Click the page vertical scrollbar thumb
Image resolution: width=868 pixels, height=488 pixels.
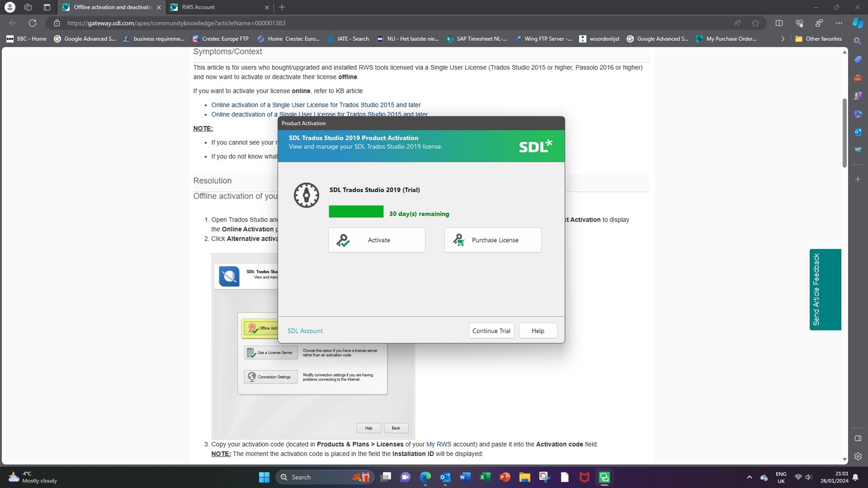pyautogui.click(x=844, y=133)
